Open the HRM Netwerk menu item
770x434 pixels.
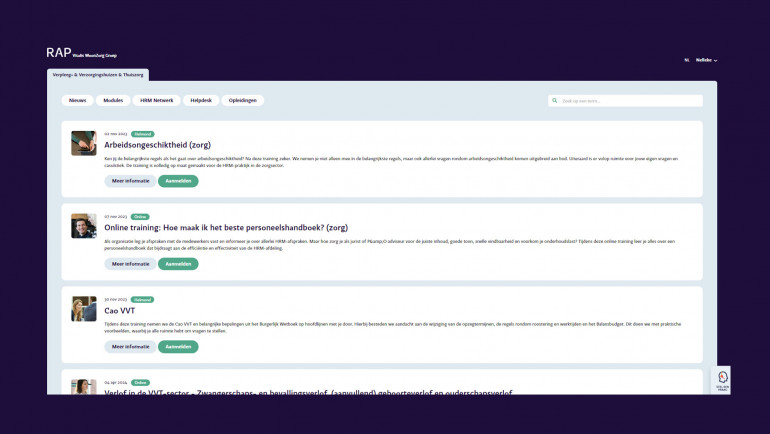pyautogui.click(x=157, y=100)
